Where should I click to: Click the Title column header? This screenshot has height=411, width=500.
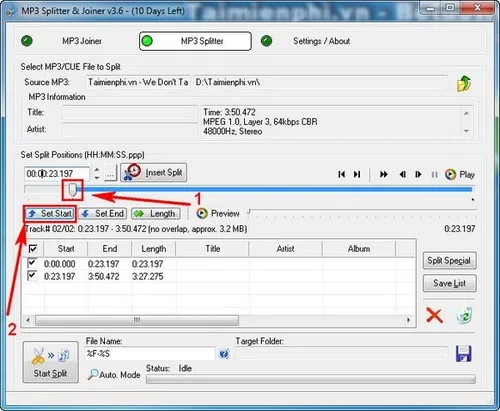[x=212, y=249]
